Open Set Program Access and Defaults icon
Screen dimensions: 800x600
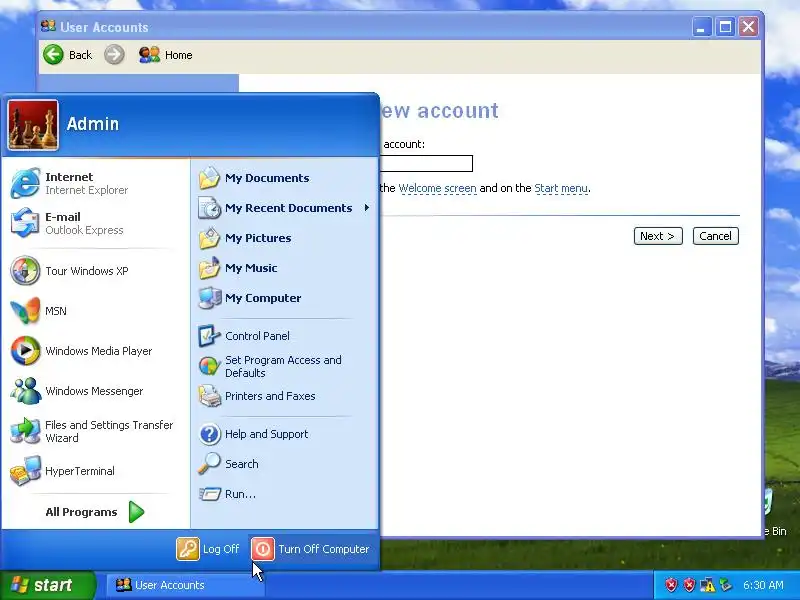209,366
